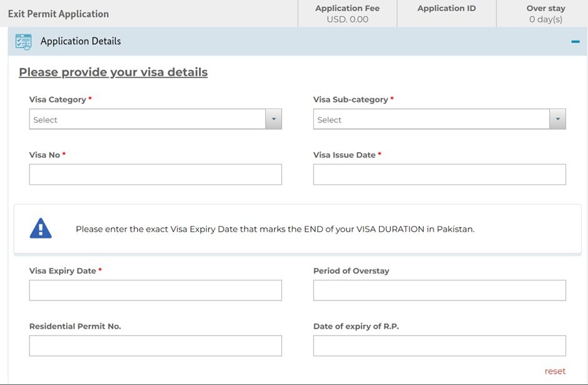Viewport: 588px width, 385px height.
Task: Click the Visa Category dropdown arrow
Action: [x=274, y=120]
